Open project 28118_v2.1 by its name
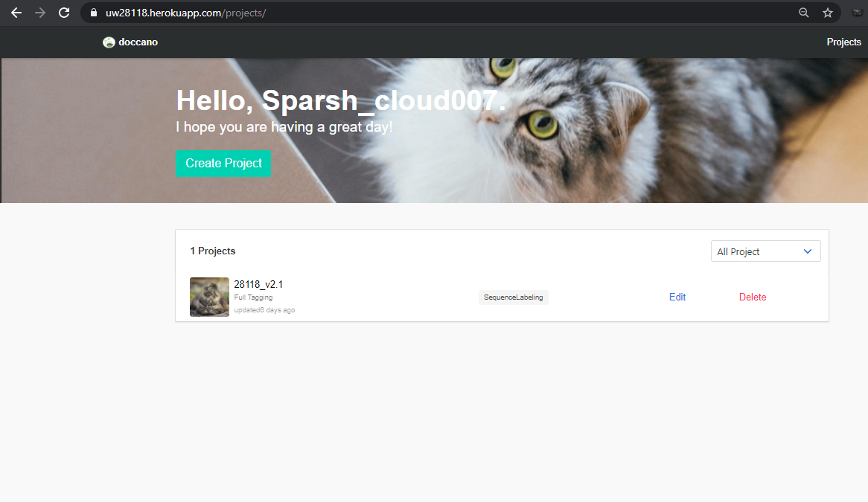This screenshot has height=502, width=868. [258, 284]
